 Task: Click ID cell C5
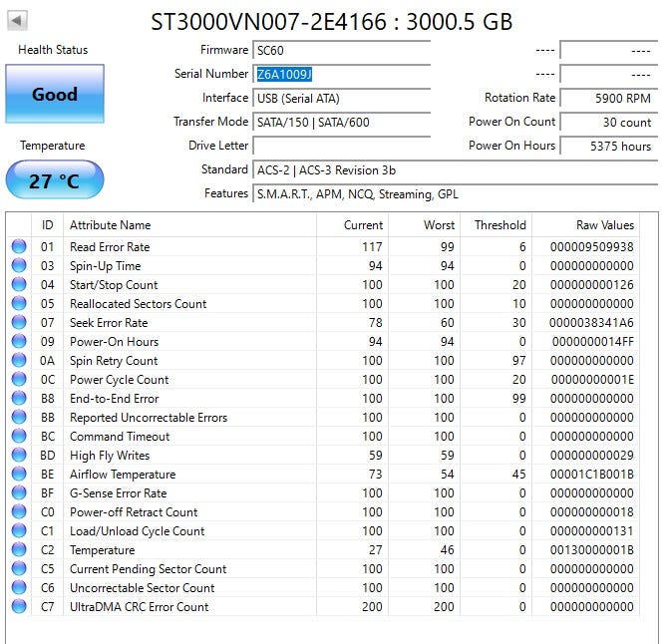48,569
